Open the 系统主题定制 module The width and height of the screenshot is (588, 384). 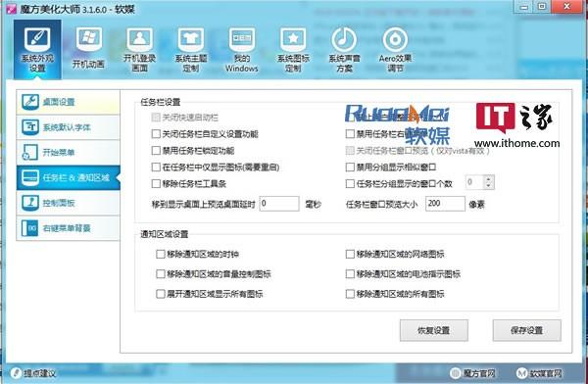191,49
